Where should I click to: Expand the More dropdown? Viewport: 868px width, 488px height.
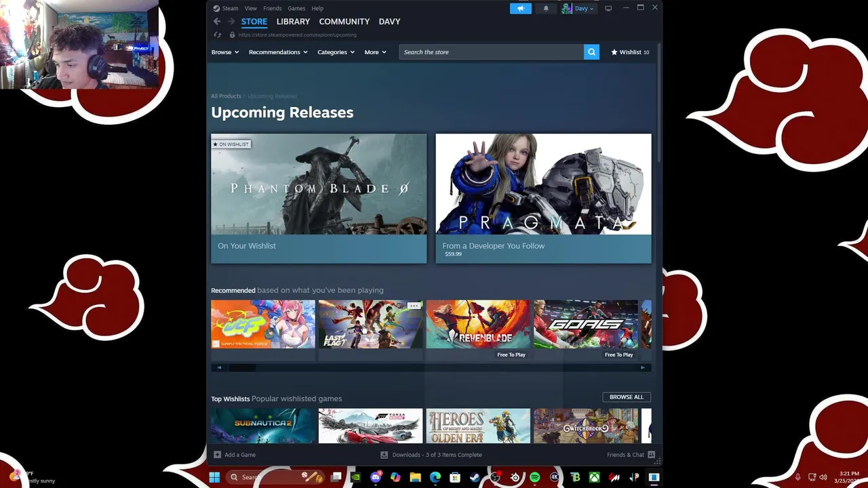pos(375,52)
